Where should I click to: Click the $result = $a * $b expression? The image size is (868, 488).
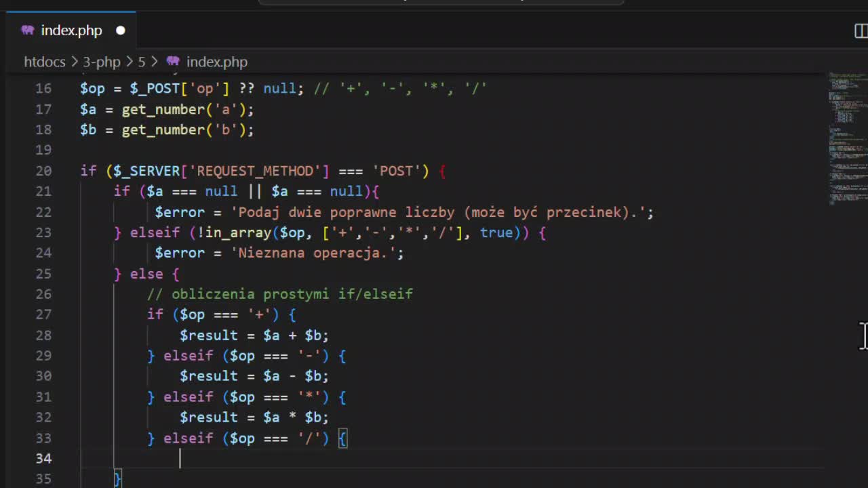(x=253, y=417)
